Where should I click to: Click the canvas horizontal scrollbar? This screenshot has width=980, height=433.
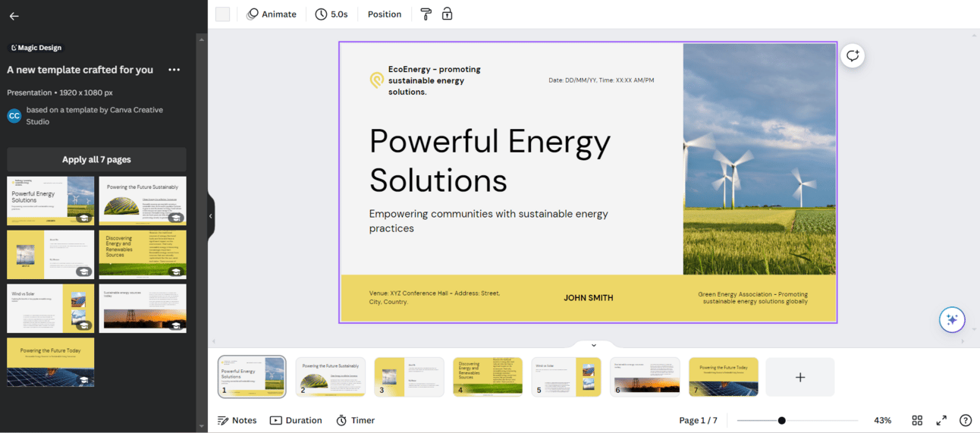(x=588, y=341)
